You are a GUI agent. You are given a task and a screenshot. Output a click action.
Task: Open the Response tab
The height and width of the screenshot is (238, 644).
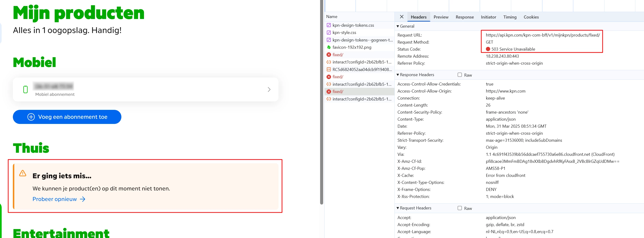tap(464, 17)
